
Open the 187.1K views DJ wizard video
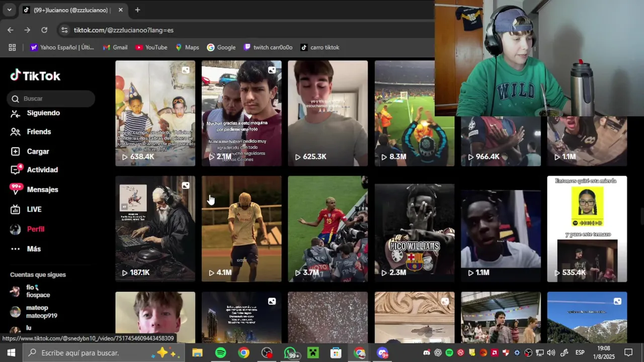tap(155, 229)
